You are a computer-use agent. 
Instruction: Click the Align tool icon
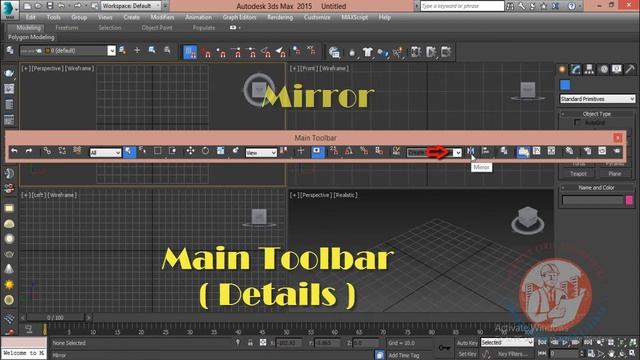tap(486, 151)
